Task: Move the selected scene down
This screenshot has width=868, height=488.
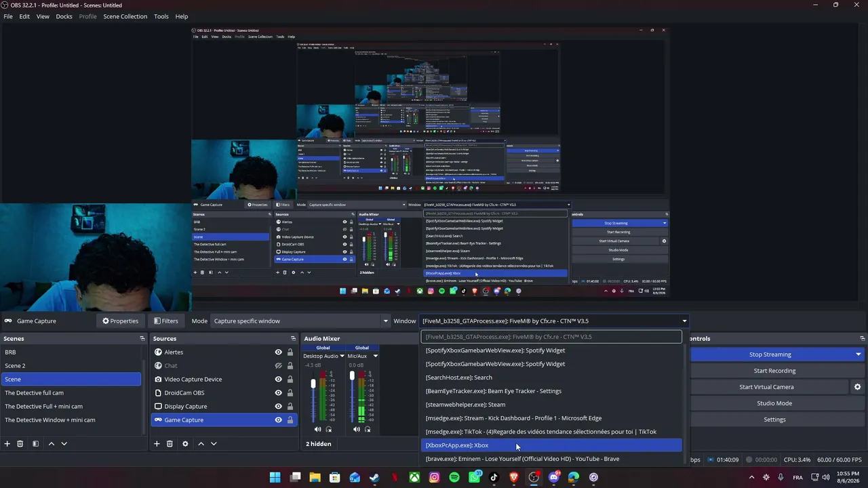Action: click(x=64, y=444)
